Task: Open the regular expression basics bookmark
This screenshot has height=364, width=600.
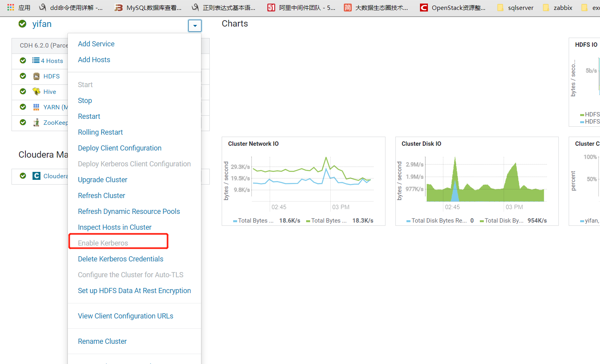Action: point(224,8)
